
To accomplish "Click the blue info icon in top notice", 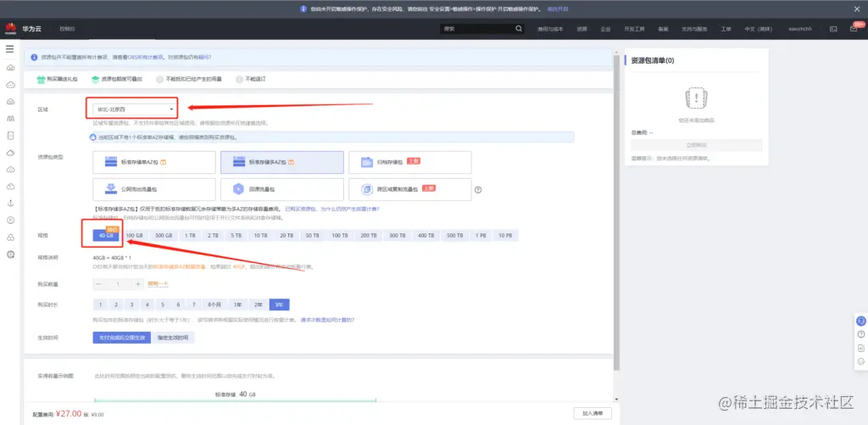I will (34, 57).
